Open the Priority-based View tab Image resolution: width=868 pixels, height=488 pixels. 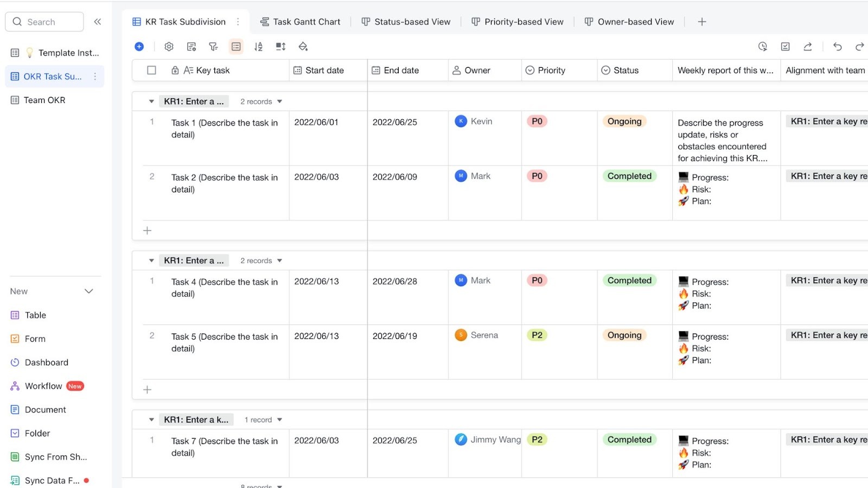coord(516,22)
